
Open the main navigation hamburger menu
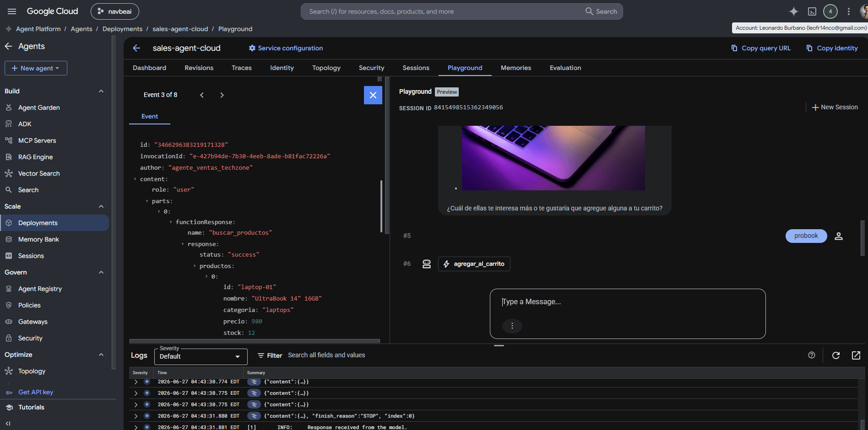[x=12, y=11]
